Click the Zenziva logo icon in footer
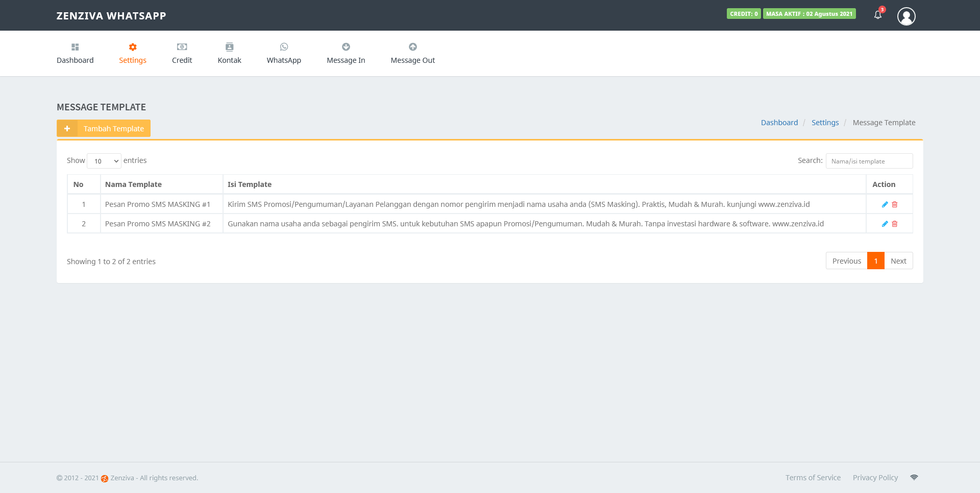The image size is (980, 493). [x=105, y=479]
